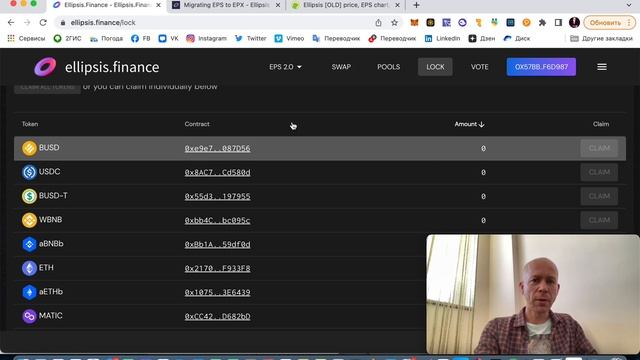This screenshot has width=640, height=360.
Task: Open the Twitter bookmark
Action: coord(251,38)
